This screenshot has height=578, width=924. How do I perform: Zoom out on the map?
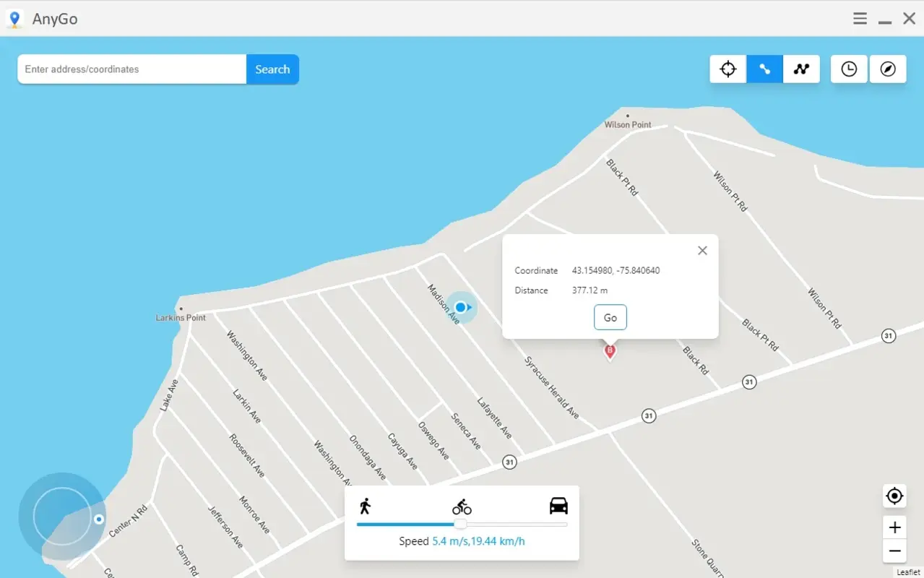[894, 551]
